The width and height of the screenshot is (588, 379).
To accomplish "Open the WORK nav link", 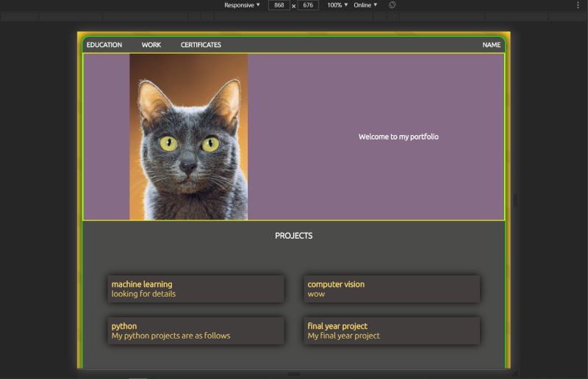I will (x=151, y=45).
